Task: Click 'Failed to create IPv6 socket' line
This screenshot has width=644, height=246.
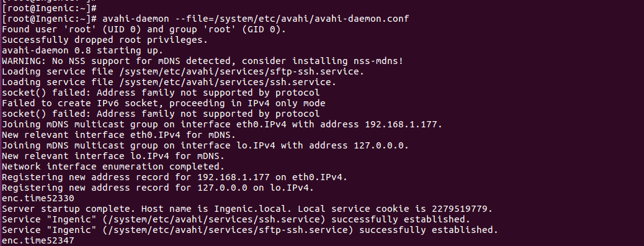Action: click(x=163, y=103)
